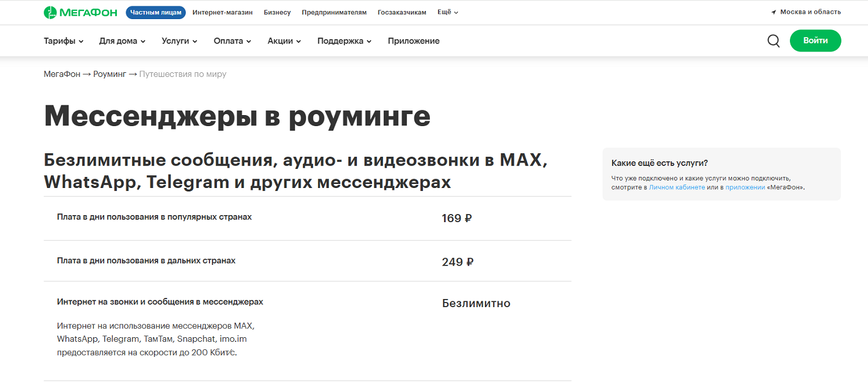Open the search with the magnifier icon
The image size is (868, 391).
[x=774, y=40]
